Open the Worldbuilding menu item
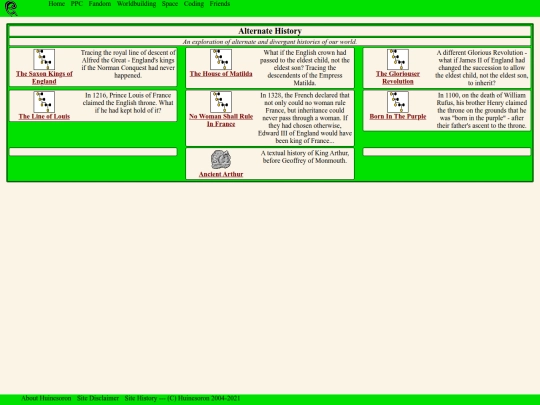 [x=136, y=4]
